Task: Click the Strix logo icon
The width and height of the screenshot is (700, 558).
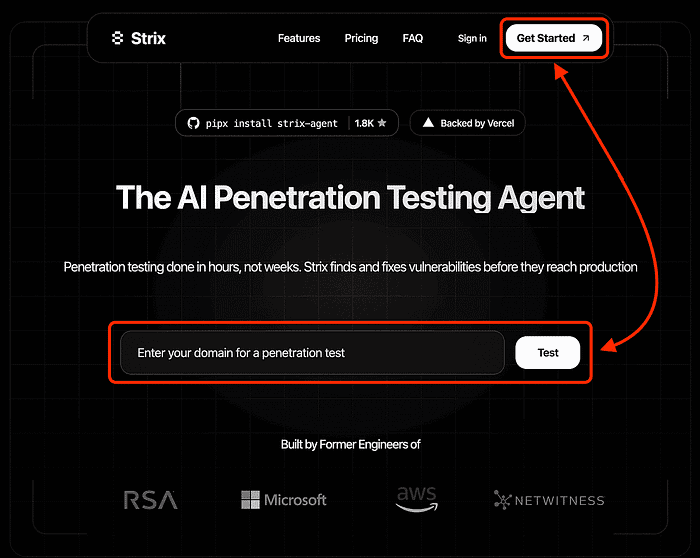Action: tap(118, 39)
